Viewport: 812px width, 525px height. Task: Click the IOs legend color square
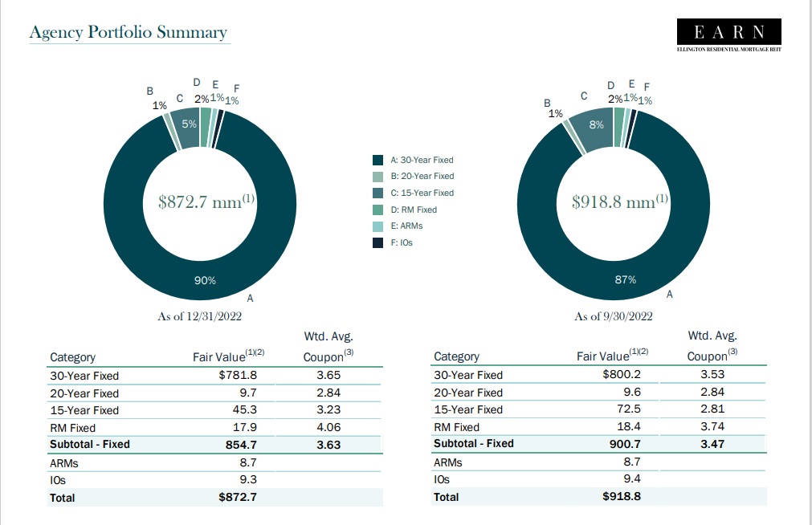point(377,243)
